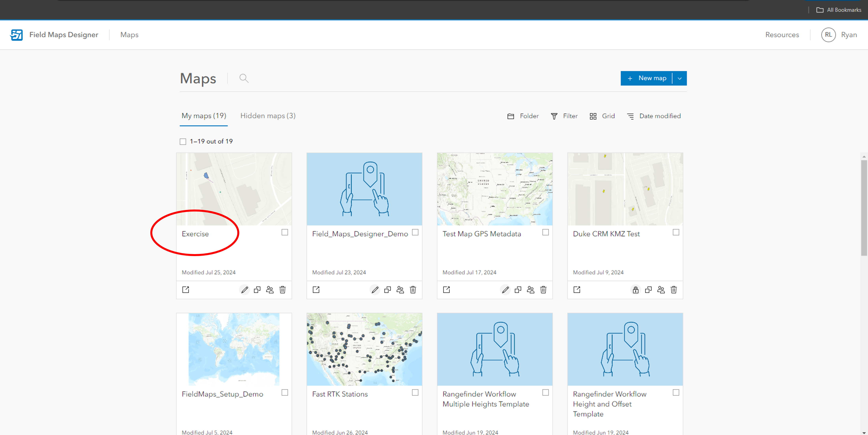The image size is (868, 435).
Task: Expand the New map dropdown arrow
Action: pos(680,78)
